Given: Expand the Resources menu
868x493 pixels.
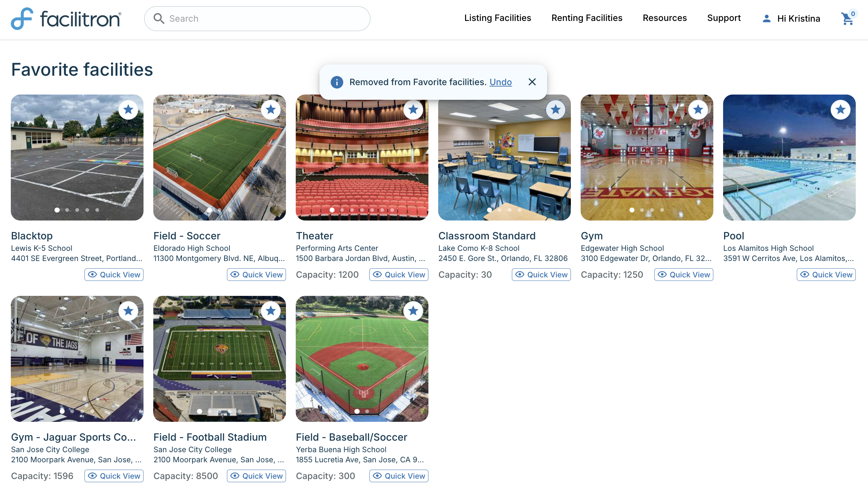Looking at the screenshot, I should [x=664, y=18].
